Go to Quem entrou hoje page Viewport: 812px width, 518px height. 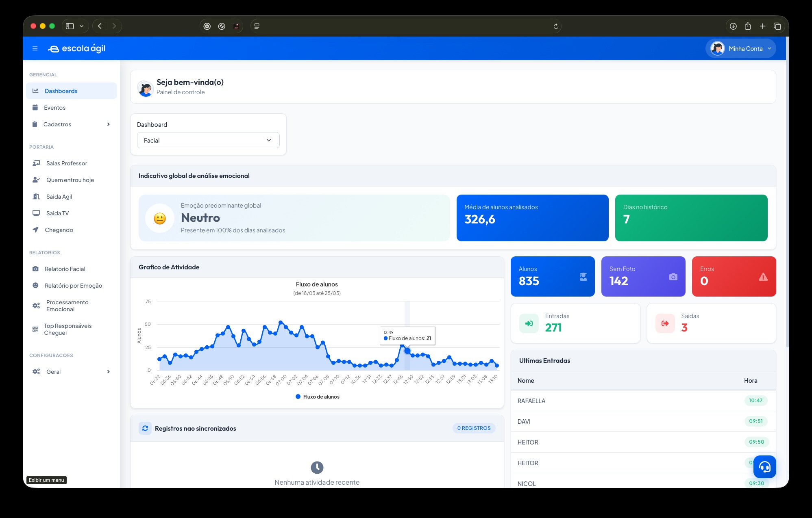(x=70, y=180)
